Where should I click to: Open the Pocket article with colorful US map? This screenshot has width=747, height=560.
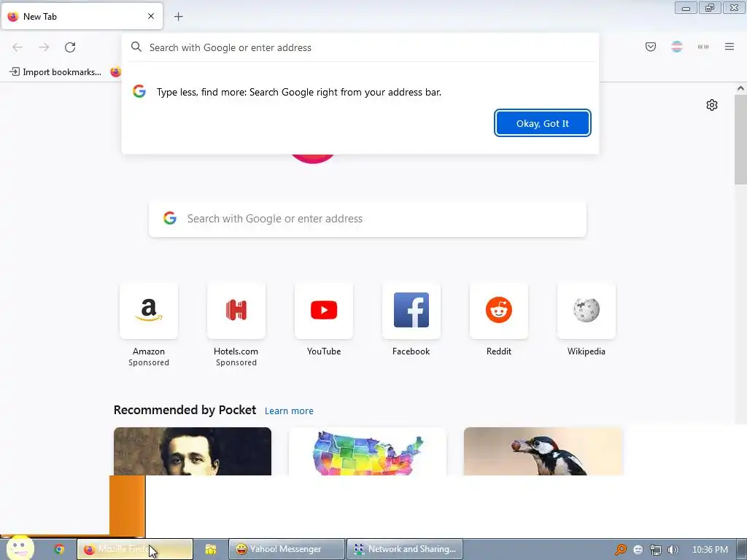point(368,451)
